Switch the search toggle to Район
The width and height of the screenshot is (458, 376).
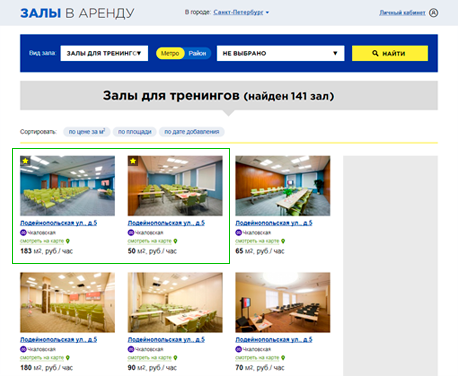click(197, 53)
